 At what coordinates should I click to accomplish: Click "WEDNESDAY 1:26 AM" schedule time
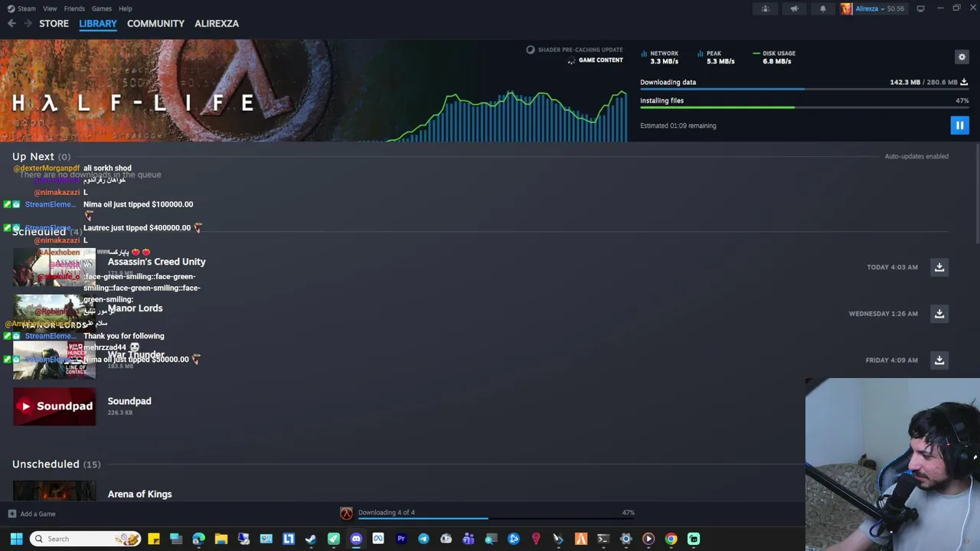[883, 314]
